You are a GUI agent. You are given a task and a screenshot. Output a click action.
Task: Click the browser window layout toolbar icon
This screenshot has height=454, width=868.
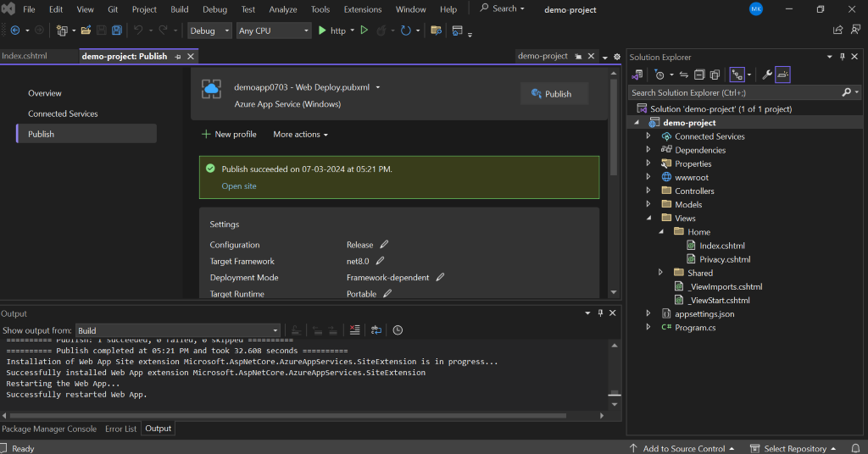click(x=457, y=30)
